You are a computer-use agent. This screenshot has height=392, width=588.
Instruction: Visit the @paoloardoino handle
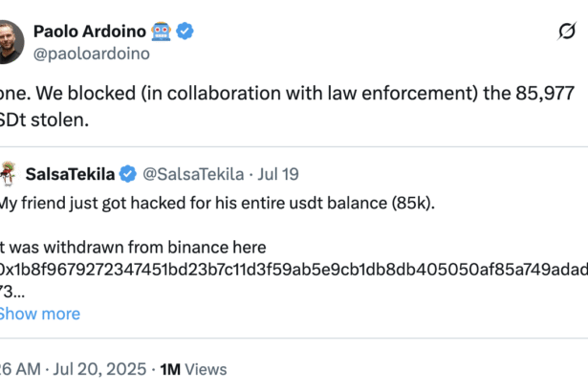click(92, 54)
